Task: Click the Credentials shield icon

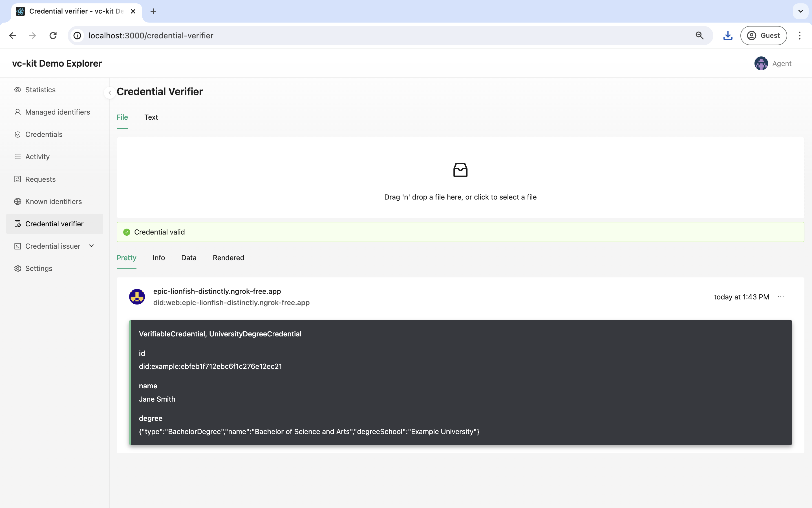Action: (x=17, y=134)
